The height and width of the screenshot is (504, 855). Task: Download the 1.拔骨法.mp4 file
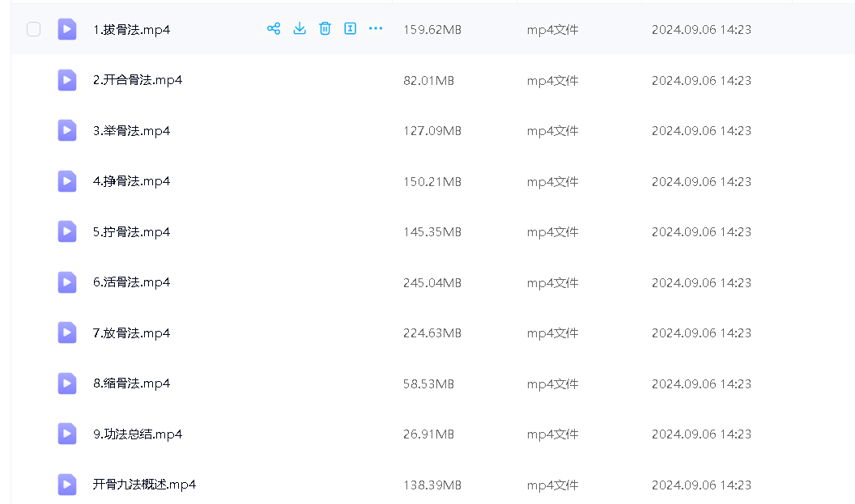pos(300,29)
